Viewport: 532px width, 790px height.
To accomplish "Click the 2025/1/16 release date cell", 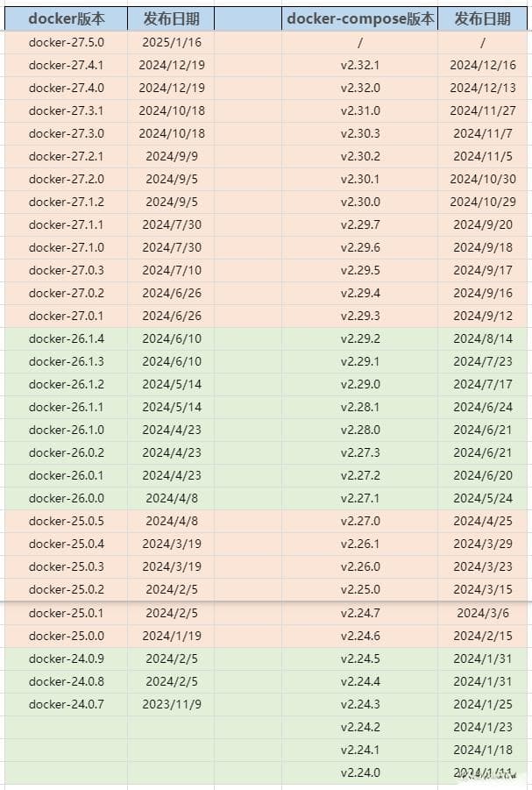I will coord(171,42).
